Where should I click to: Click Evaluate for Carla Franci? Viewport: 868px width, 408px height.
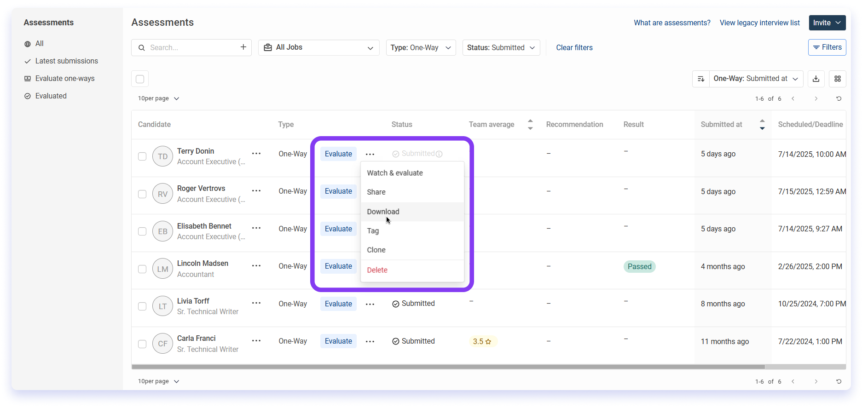[x=338, y=341]
